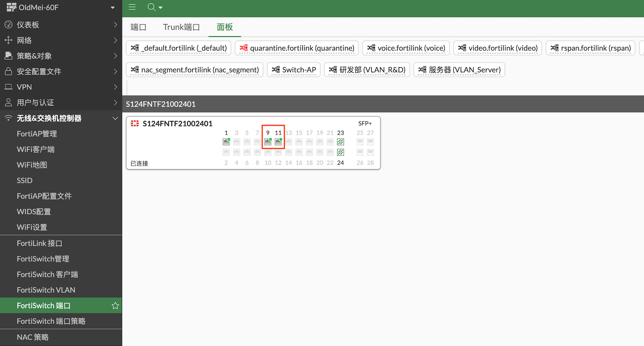Click the red FortiSwitch device icon

pyautogui.click(x=135, y=124)
